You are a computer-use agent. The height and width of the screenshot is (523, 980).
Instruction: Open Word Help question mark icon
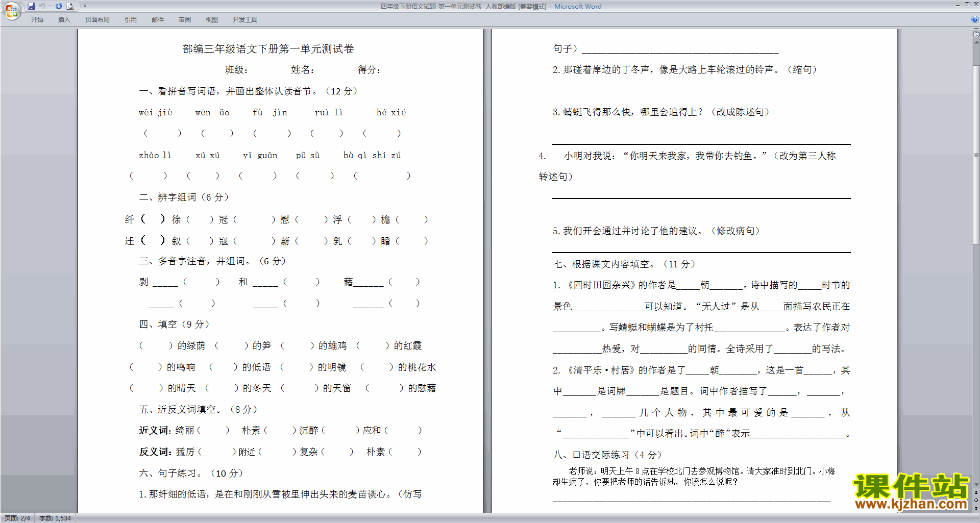pyautogui.click(x=975, y=19)
